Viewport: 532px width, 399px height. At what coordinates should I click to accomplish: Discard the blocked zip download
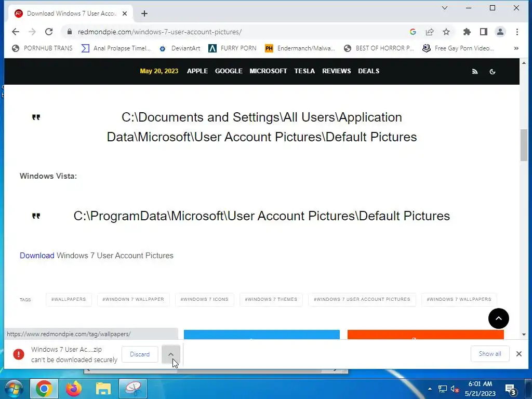coord(140,354)
